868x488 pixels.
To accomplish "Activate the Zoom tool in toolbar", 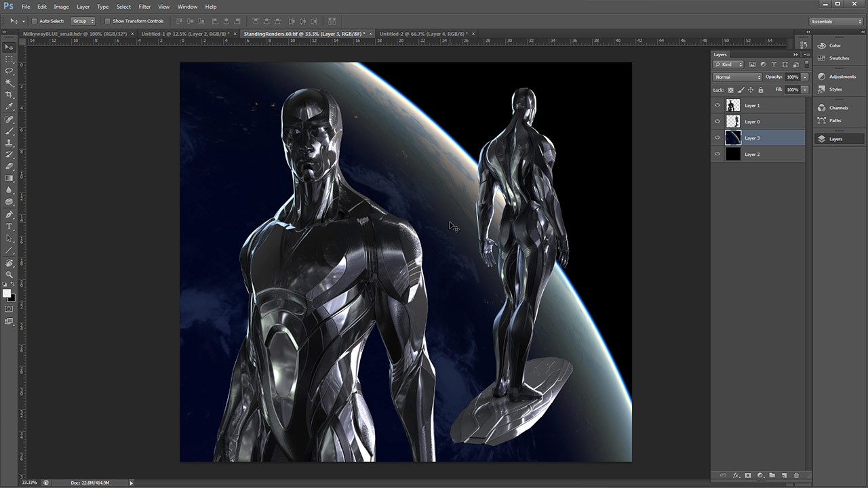I will click(x=9, y=274).
